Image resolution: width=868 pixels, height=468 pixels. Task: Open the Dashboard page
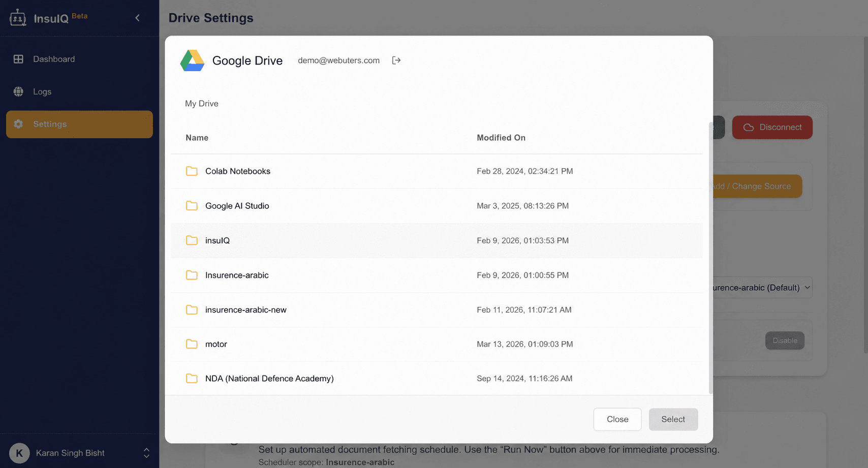click(x=79, y=59)
